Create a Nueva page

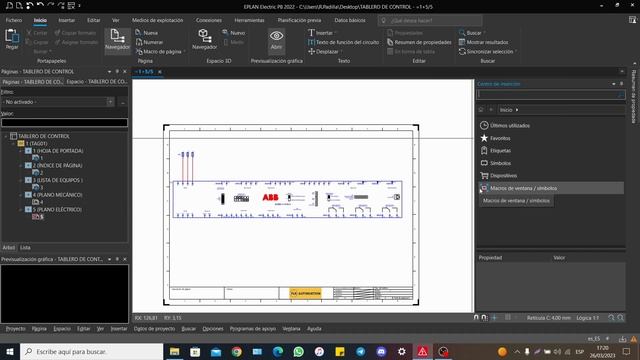point(147,33)
